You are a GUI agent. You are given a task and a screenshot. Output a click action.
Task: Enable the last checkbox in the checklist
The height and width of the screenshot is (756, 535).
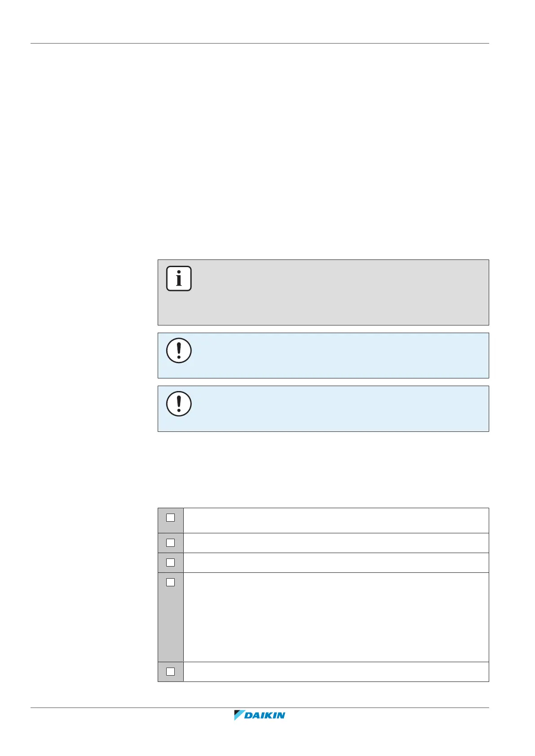click(171, 672)
